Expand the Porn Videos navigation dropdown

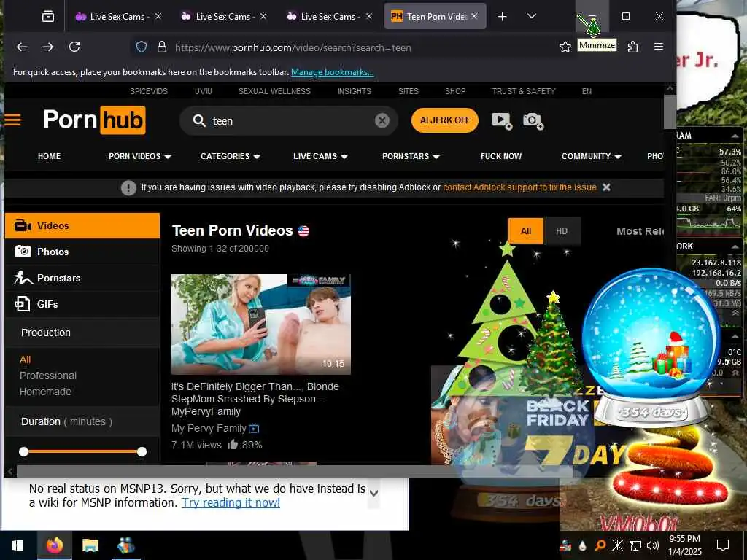coord(139,156)
